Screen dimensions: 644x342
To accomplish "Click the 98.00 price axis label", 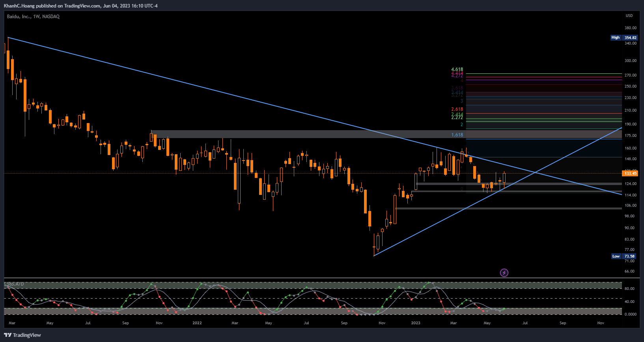I will pos(630,216).
